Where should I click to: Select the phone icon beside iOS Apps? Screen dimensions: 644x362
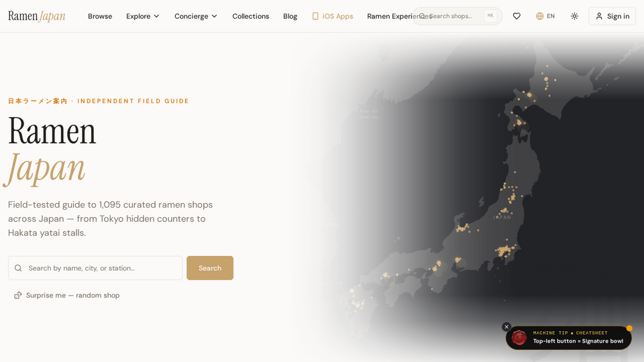(x=315, y=16)
